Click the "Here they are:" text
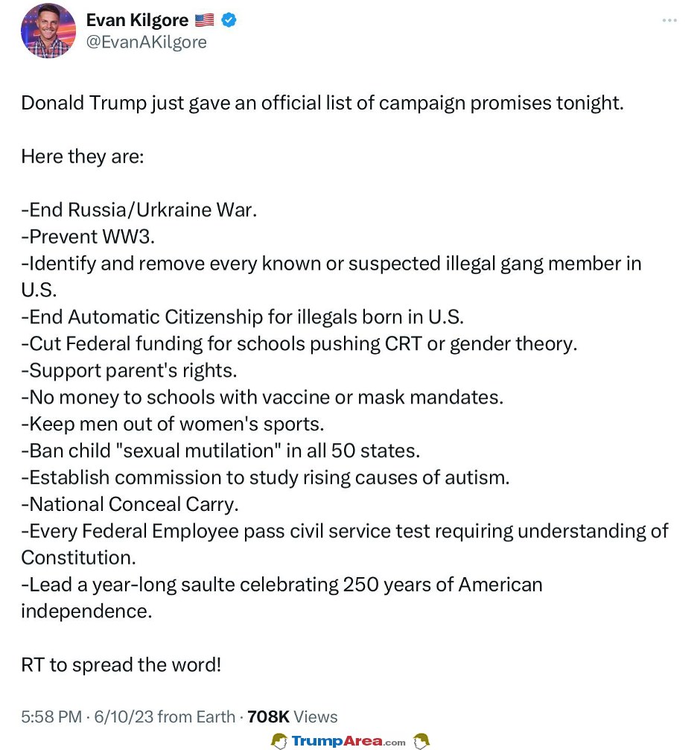 (83, 157)
